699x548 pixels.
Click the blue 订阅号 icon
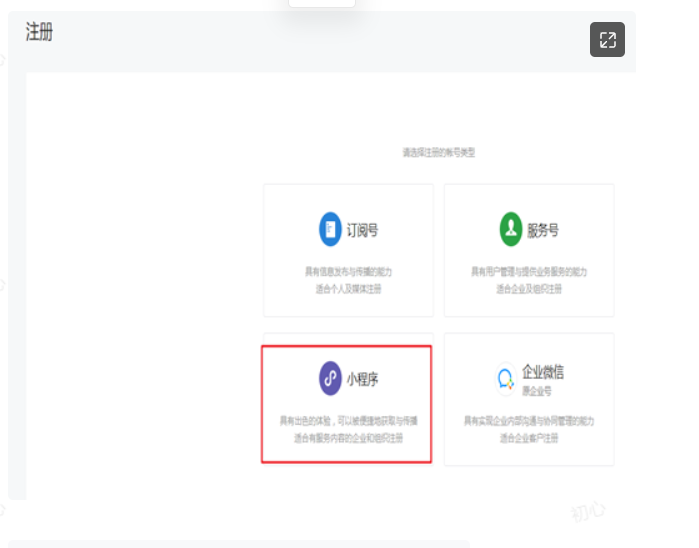point(330,229)
